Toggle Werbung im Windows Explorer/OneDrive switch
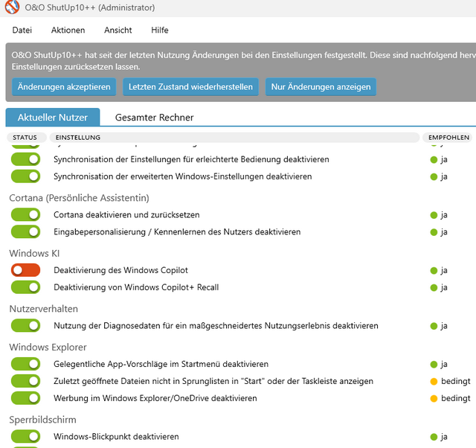Viewport: 476px width, 448px height. click(x=25, y=398)
